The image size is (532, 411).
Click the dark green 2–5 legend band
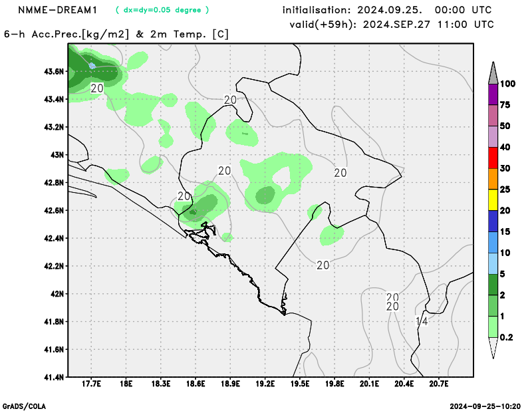click(x=493, y=285)
